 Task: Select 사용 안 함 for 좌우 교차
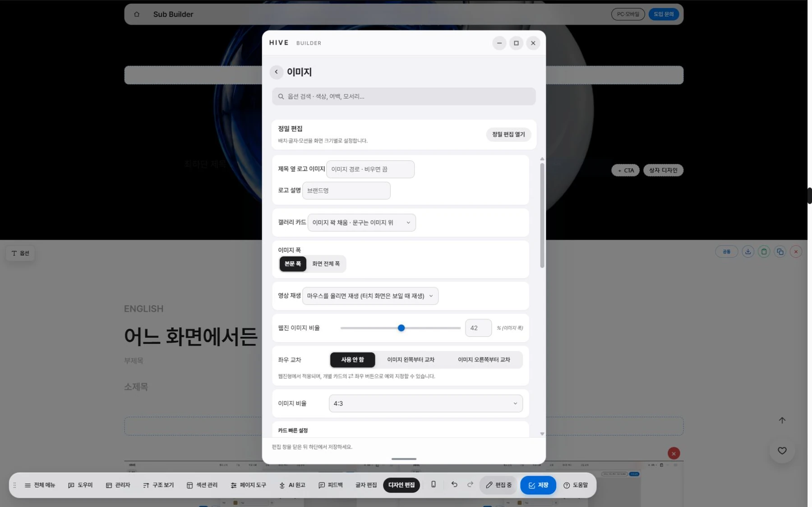[x=352, y=360]
